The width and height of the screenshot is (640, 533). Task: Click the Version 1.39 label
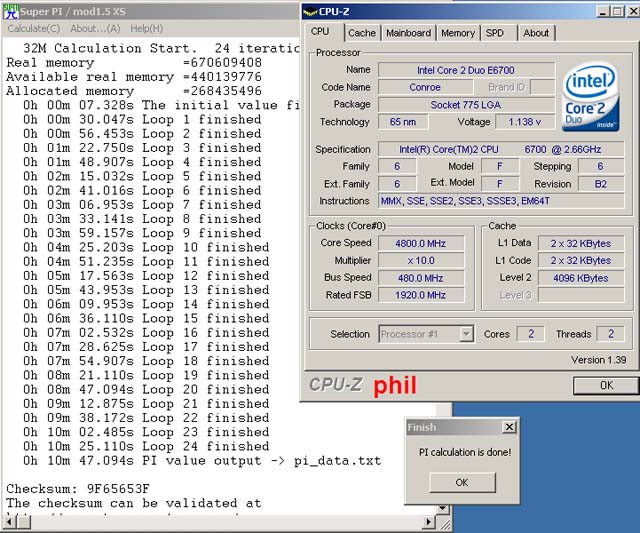click(x=598, y=360)
